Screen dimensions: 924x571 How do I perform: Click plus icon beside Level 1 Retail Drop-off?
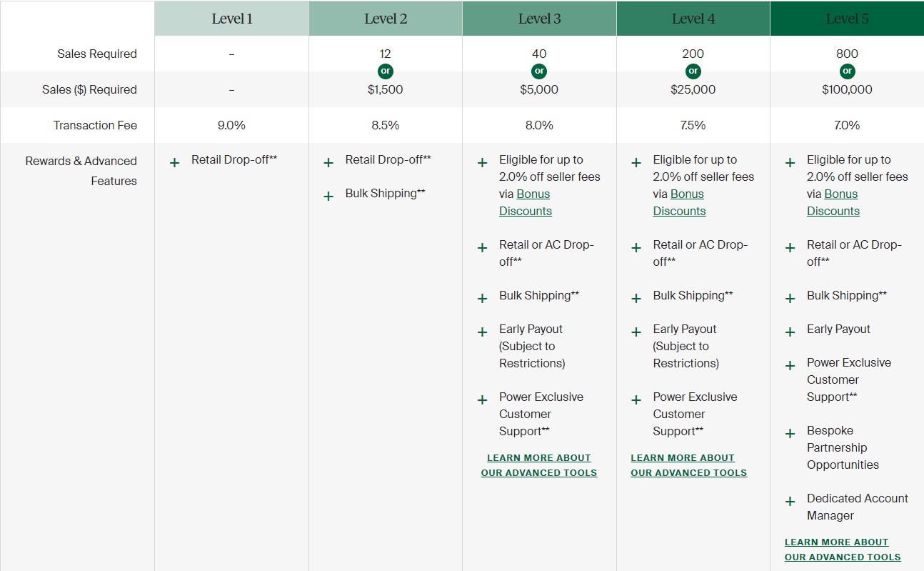tap(174, 163)
